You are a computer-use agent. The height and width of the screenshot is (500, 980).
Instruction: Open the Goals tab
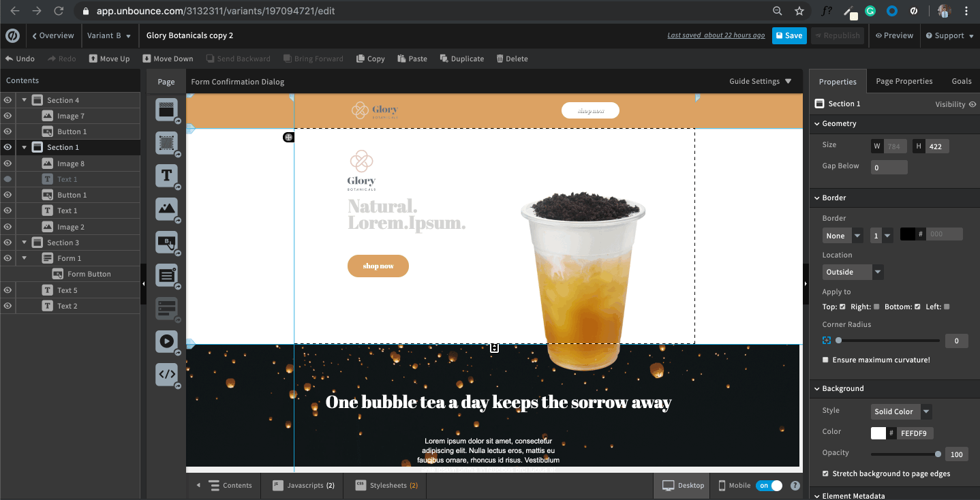click(x=961, y=81)
